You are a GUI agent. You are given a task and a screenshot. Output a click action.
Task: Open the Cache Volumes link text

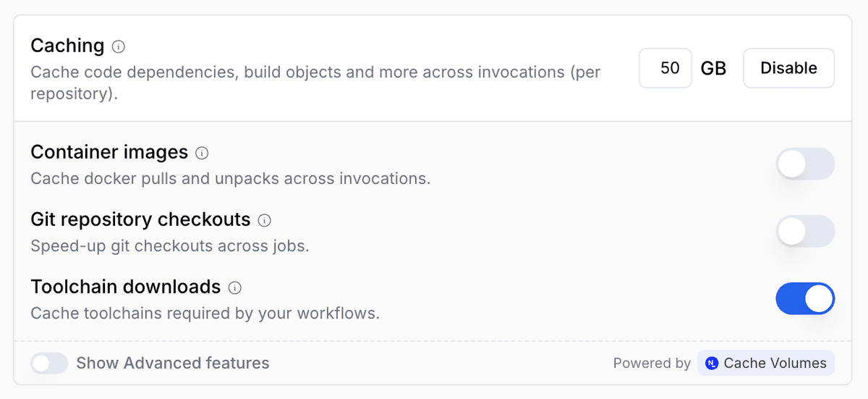775,364
